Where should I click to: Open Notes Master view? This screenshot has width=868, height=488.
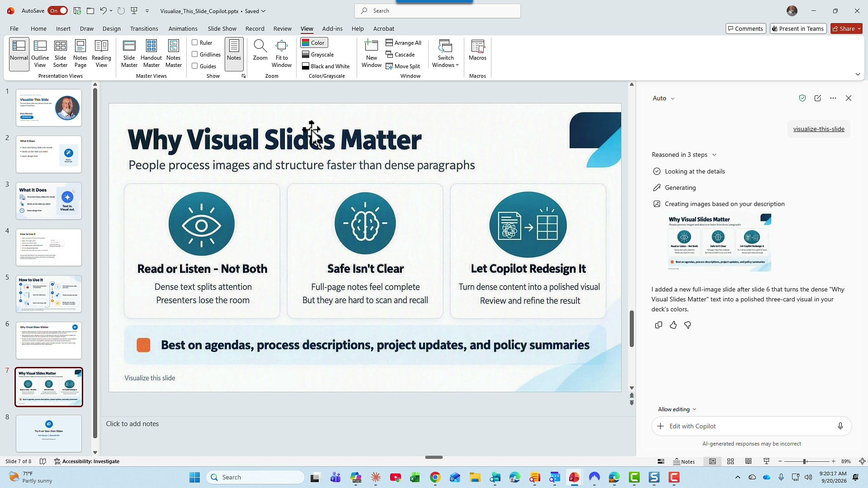[173, 54]
